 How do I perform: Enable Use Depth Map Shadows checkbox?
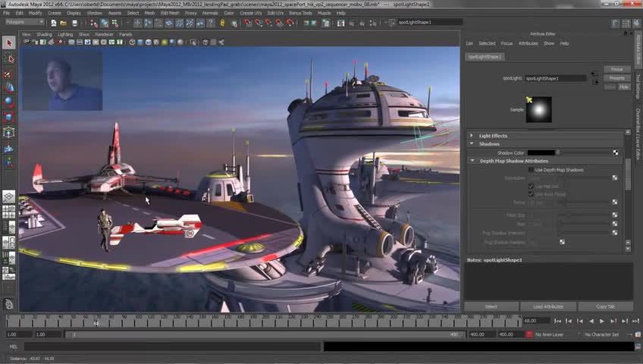(x=531, y=170)
